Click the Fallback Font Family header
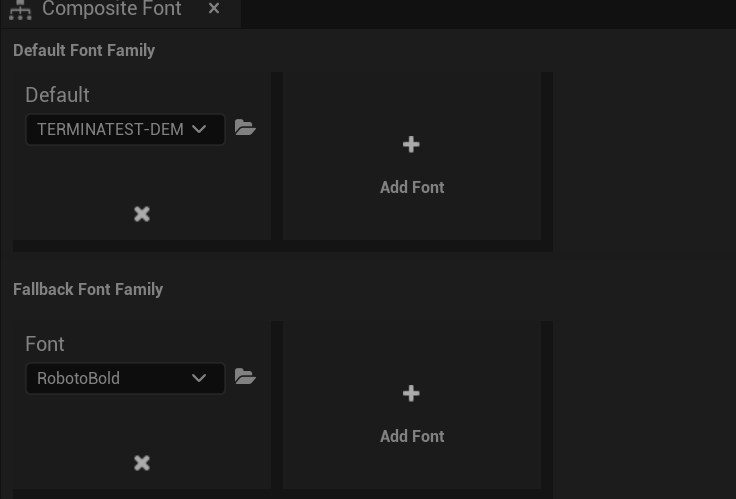This screenshot has width=736, height=499. click(88, 289)
